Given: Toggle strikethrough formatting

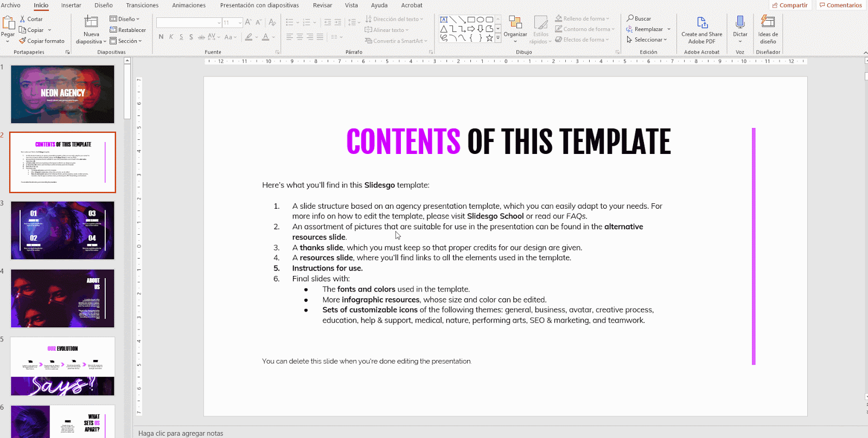Looking at the screenshot, I should point(201,37).
